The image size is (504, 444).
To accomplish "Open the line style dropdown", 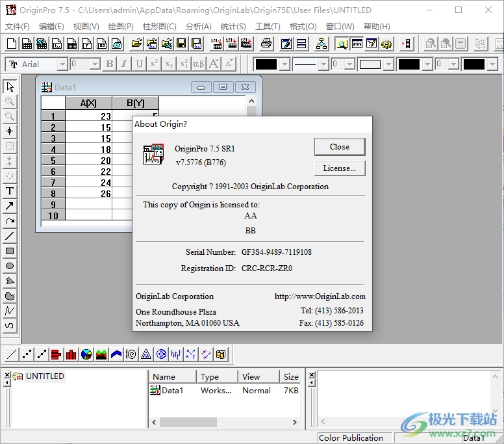I will click(x=323, y=64).
